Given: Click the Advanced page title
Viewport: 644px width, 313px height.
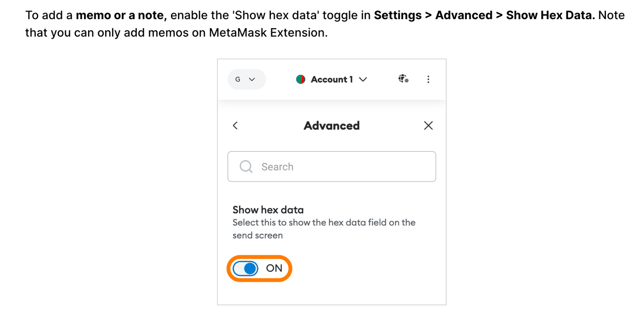Looking at the screenshot, I should [x=332, y=126].
